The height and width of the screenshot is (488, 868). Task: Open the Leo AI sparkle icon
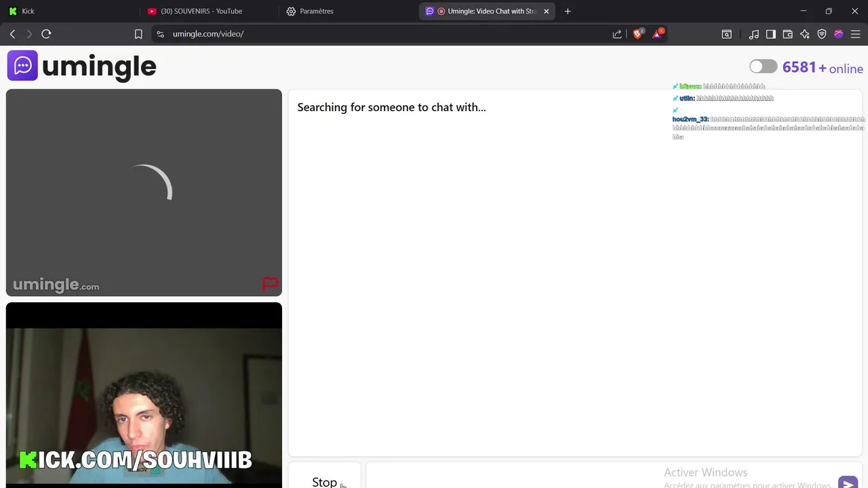[805, 34]
